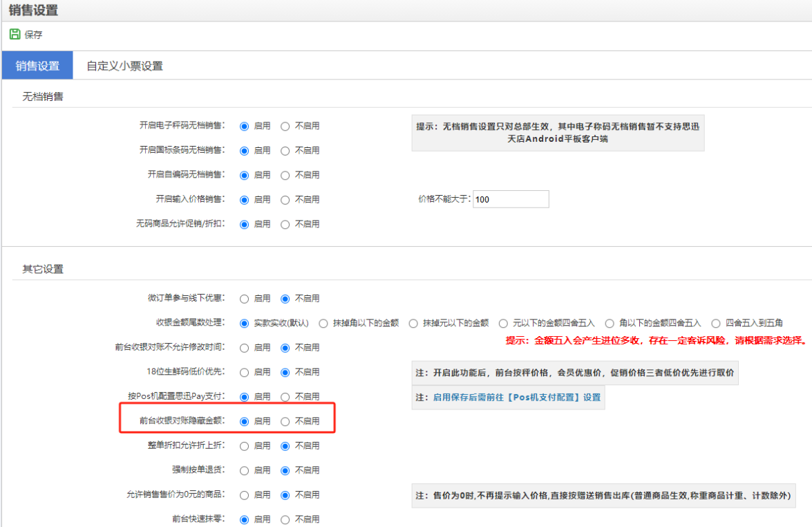
Task: Click the 价格不能大于 input field
Action: tap(511, 199)
